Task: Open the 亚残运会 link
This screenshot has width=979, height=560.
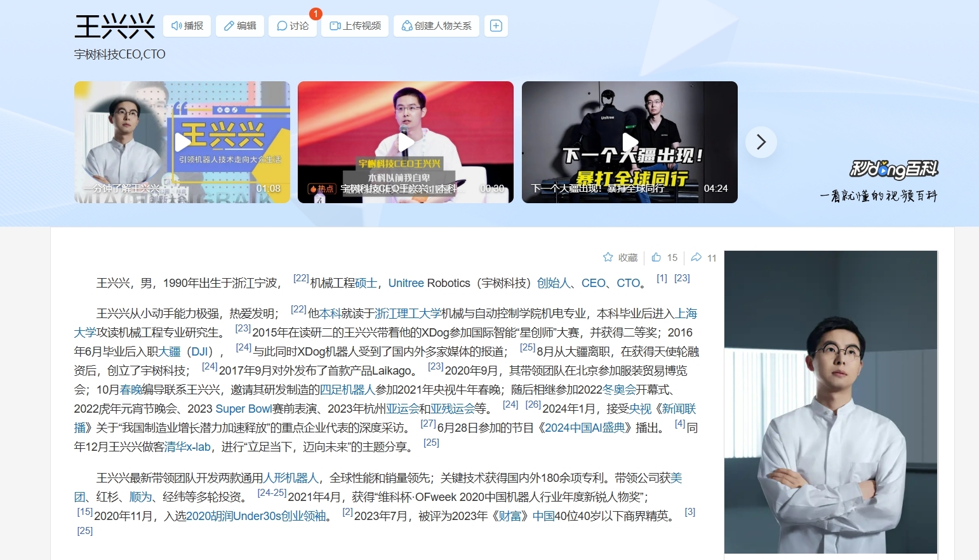Action: (x=453, y=409)
